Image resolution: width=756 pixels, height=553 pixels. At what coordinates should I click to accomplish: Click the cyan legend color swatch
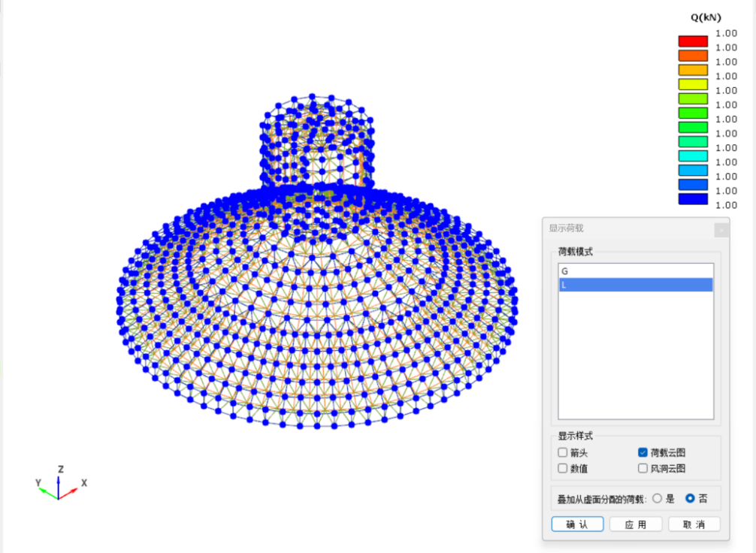[x=693, y=156]
